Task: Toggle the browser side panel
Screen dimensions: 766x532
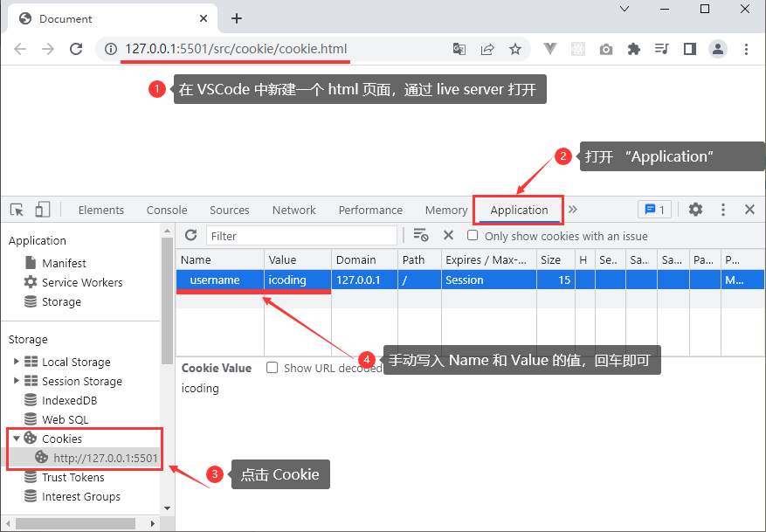Action: [x=690, y=49]
